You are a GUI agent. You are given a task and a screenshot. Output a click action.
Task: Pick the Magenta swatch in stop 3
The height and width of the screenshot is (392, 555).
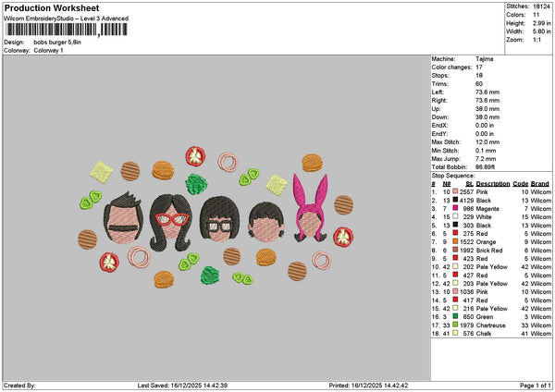[455, 208]
